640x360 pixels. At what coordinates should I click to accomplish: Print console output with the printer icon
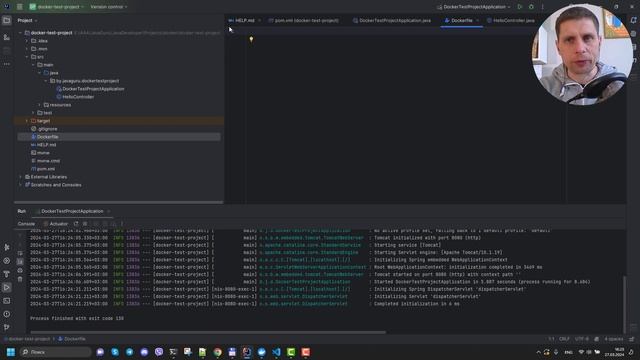pos(20,271)
